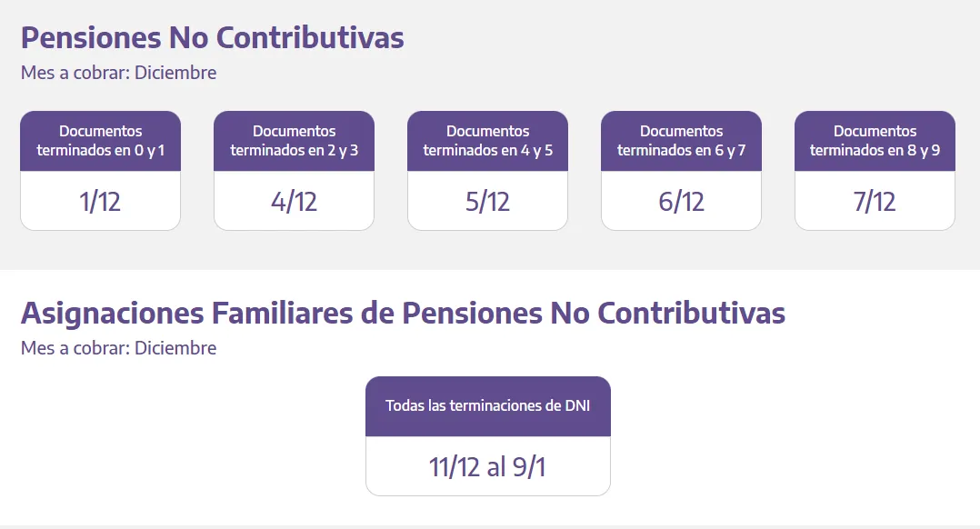The height and width of the screenshot is (529, 980).
Task: Select "Todas las terminaciones de DNI" card header
Action: (487, 406)
